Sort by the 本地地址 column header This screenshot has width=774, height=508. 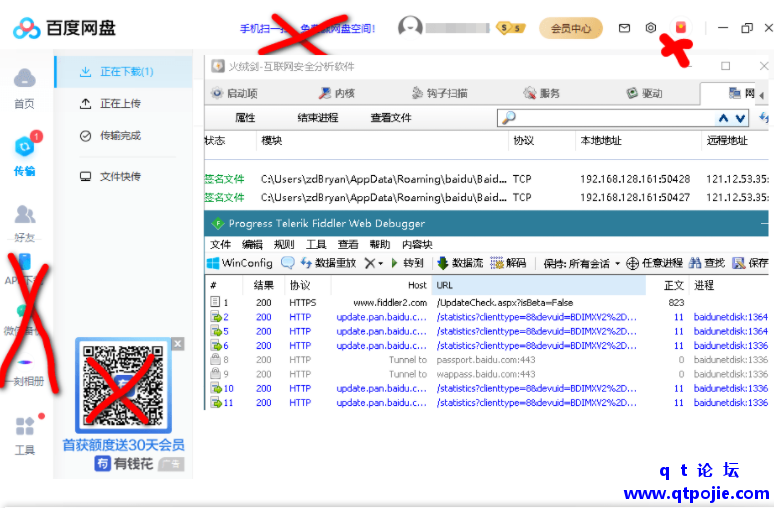(638, 141)
